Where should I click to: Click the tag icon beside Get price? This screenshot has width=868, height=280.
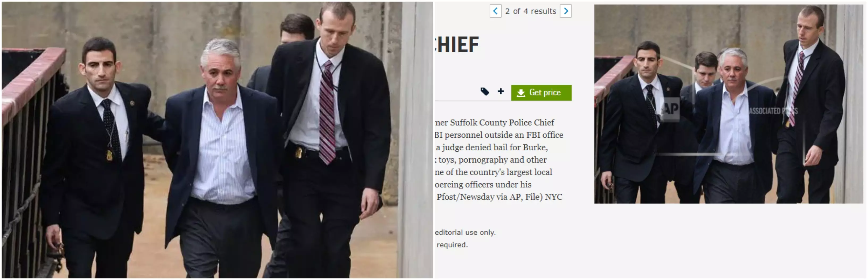click(x=485, y=92)
